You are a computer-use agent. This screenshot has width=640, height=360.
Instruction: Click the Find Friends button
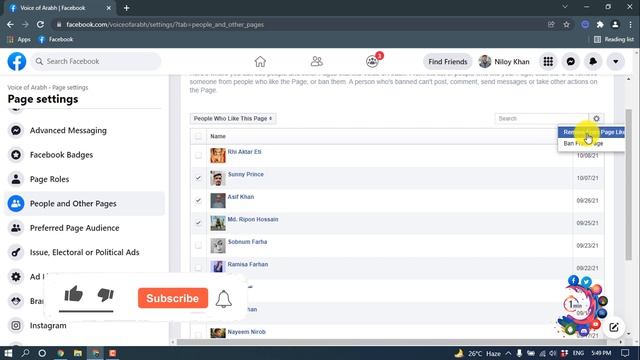(448, 62)
